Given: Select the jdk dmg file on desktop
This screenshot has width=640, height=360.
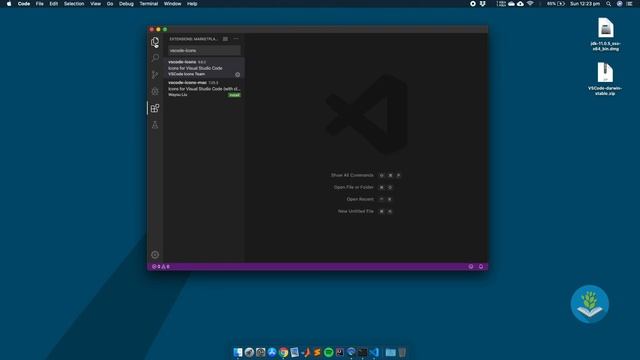Looking at the screenshot, I should pyautogui.click(x=606, y=34).
